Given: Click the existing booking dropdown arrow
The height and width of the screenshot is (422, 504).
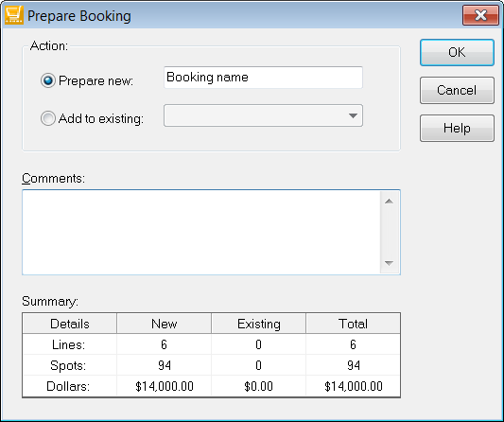Looking at the screenshot, I should pos(353,115).
